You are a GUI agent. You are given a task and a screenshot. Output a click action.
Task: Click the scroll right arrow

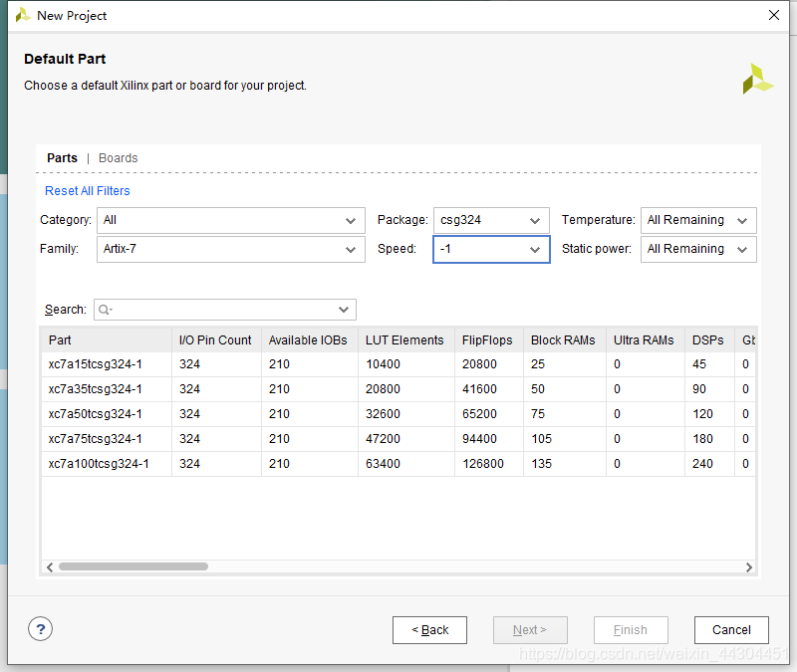749,566
